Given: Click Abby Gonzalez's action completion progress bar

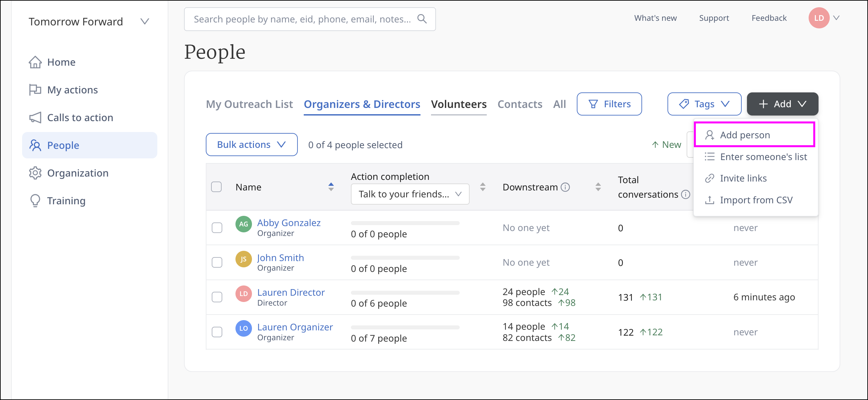Looking at the screenshot, I should (405, 223).
